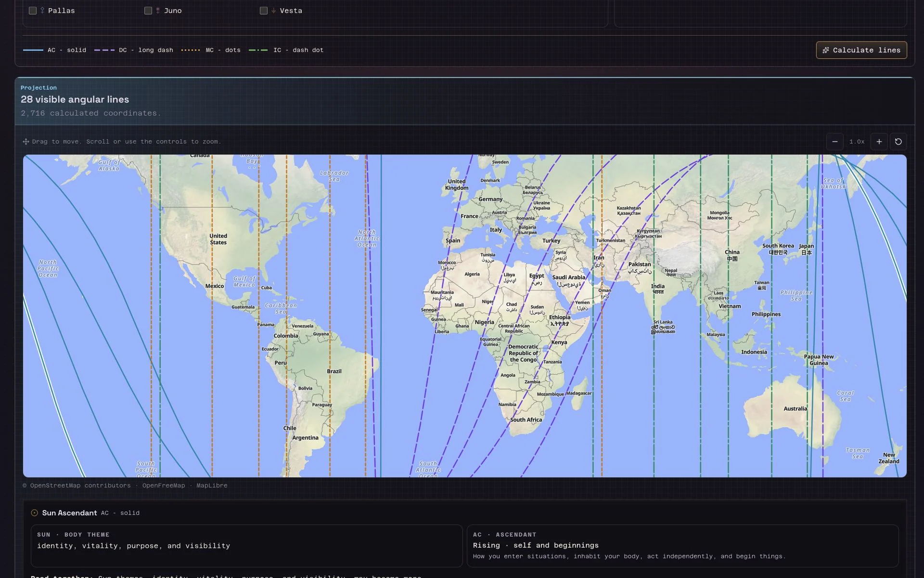
Task: Enable the Juno checkbox
Action: point(148,11)
